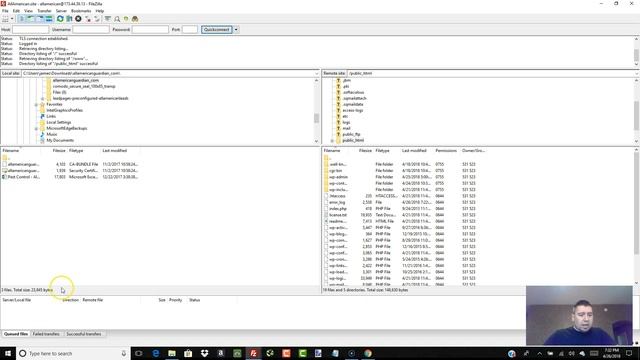Select the Music folder in local tree
This screenshot has width=640, height=360.
(52, 134)
